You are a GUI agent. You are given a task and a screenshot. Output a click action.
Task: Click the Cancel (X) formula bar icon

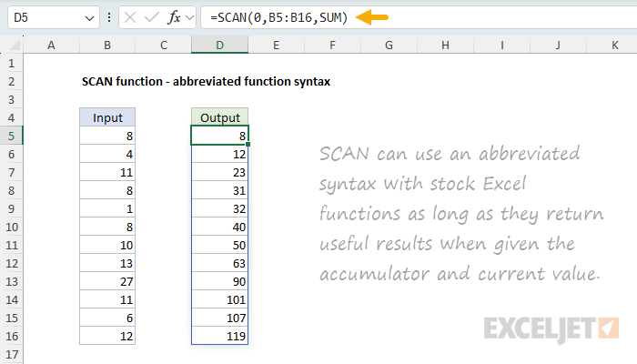[x=132, y=17]
